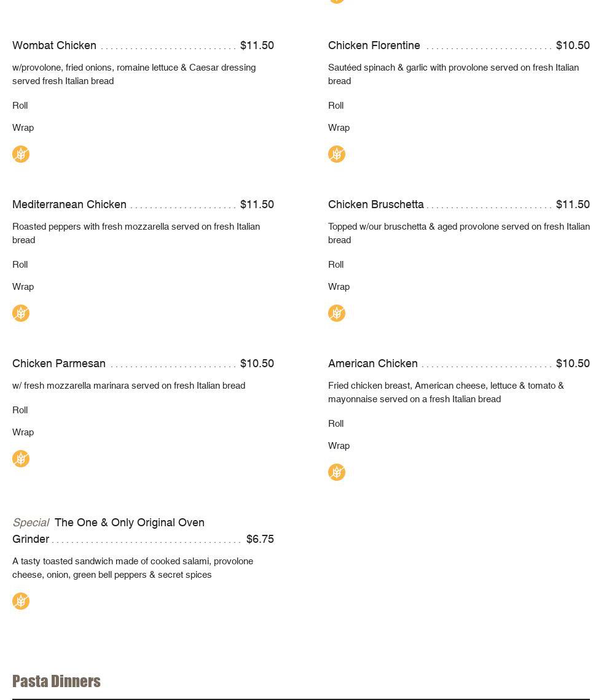Click the wheat icon under Chicken Parmesan
This screenshot has height=700, width=593.
[21, 459]
